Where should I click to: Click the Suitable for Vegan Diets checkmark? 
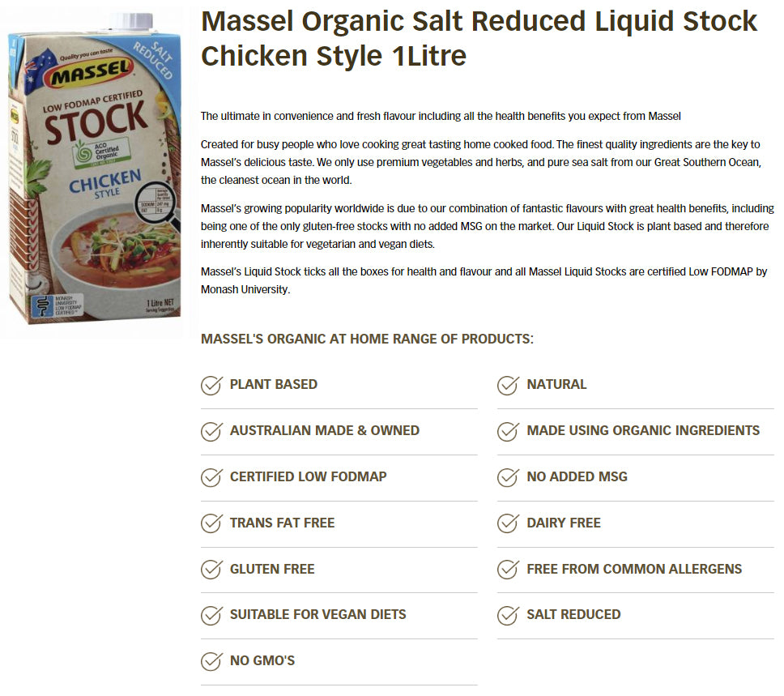pyautogui.click(x=211, y=615)
